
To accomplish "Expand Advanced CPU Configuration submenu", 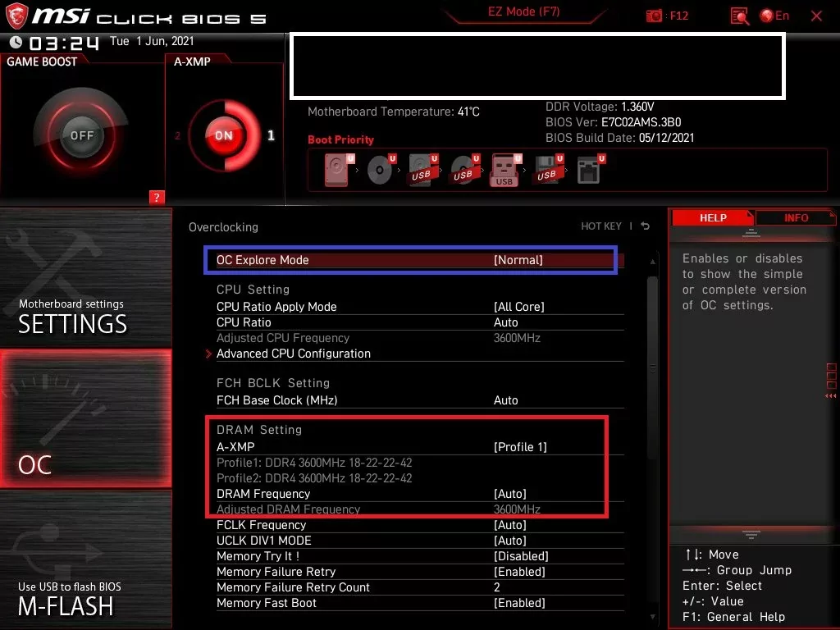I will [x=293, y=354].
